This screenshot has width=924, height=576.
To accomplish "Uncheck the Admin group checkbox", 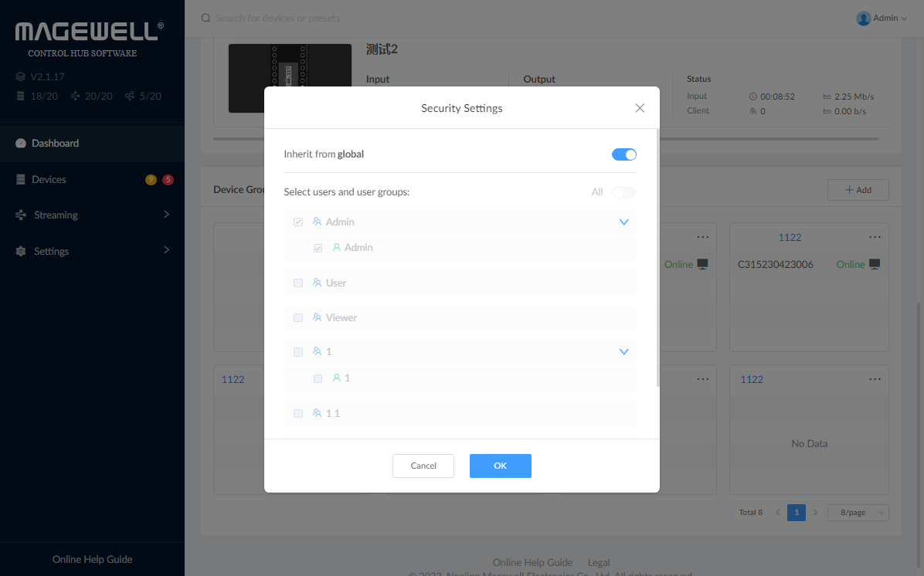I will point(298,222).
